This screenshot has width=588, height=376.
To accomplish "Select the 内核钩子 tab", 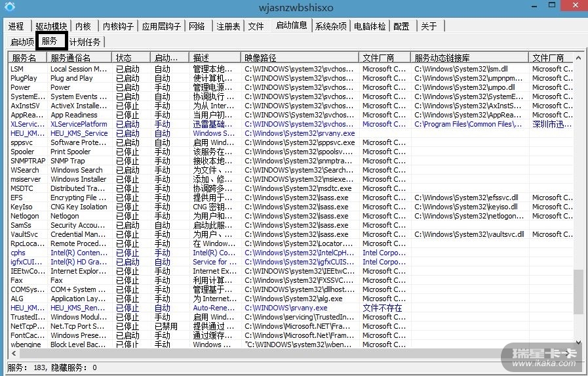I will tap(118, 26).
